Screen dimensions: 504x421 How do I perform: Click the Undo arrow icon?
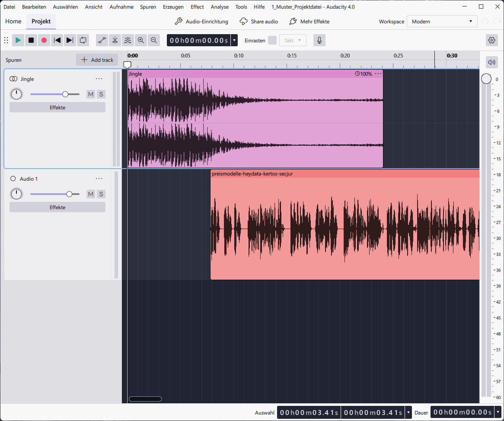(485, 21)
